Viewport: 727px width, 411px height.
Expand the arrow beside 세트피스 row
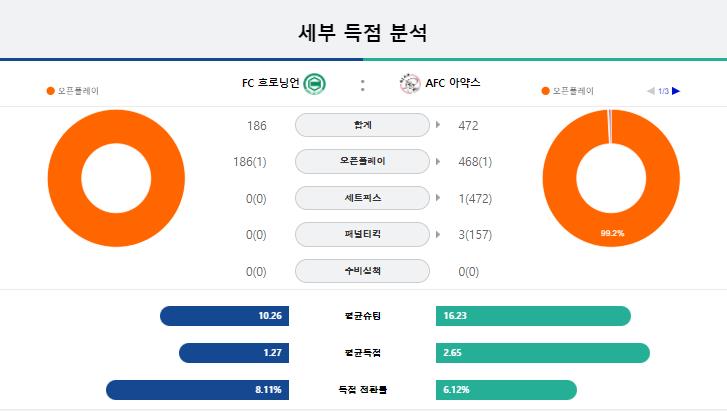coord(438,198)
